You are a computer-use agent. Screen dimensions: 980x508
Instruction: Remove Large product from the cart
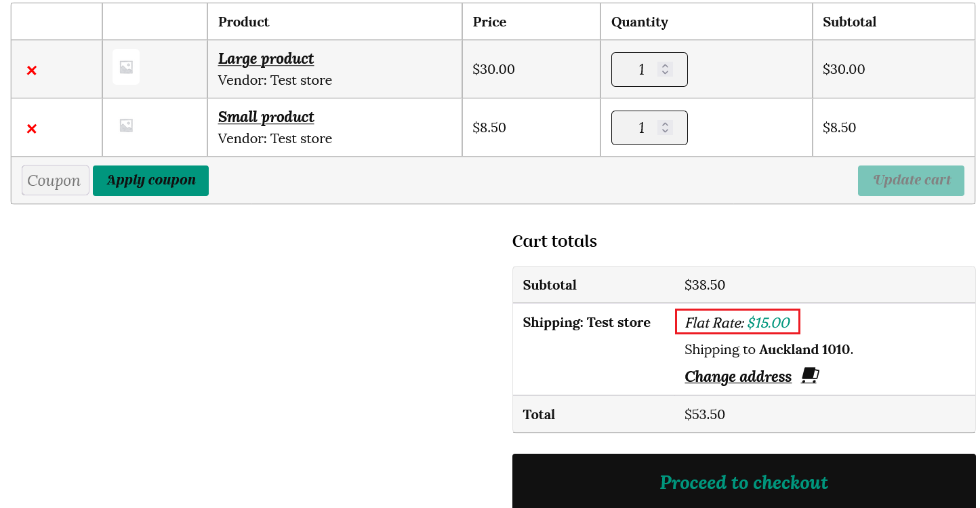(31, 70)
